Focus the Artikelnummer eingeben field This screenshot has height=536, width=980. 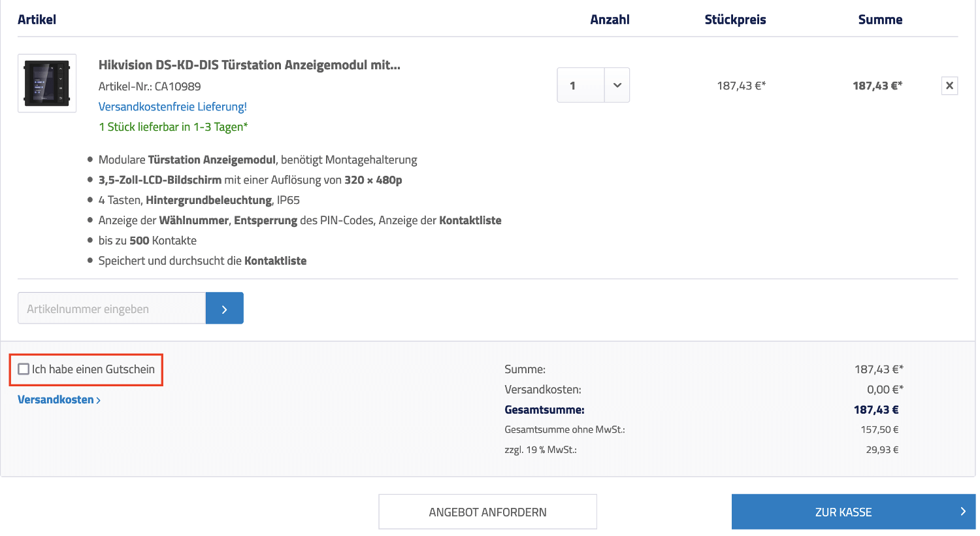point(112,309)
